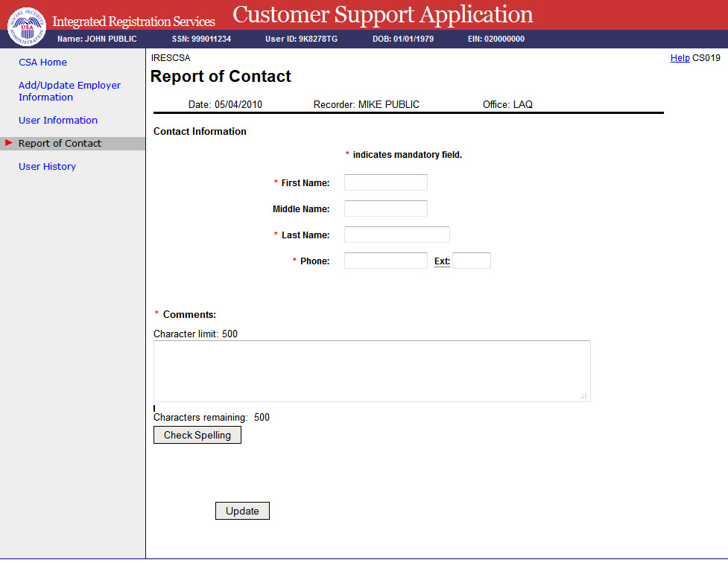728x586 pixels.
Task: Focus the Middle Name field
Action: (x=386, y=208)
